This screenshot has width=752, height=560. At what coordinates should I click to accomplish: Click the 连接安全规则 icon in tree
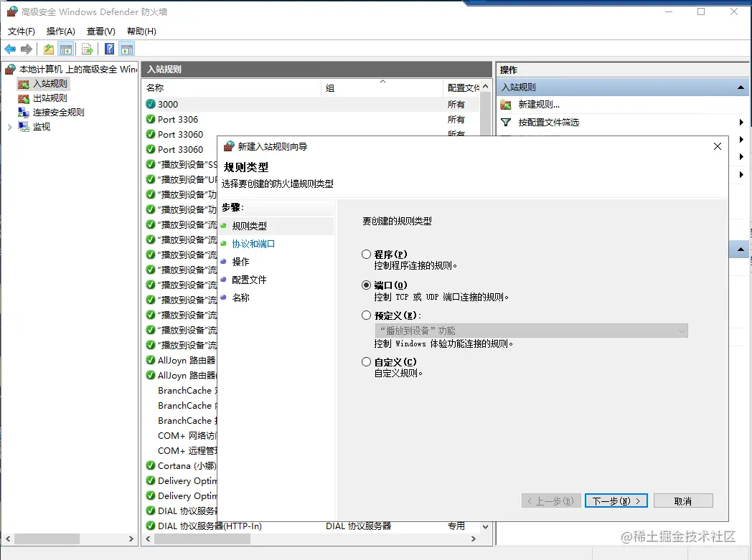24,113
